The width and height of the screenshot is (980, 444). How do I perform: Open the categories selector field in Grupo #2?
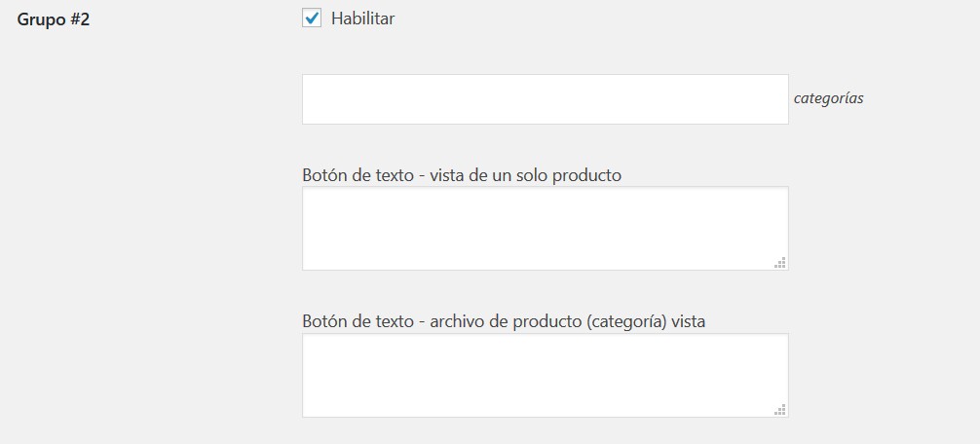click(x=545, y=99)
